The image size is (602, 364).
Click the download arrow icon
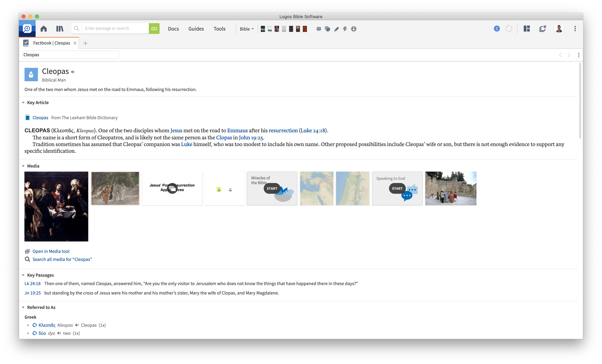[354, 29]
